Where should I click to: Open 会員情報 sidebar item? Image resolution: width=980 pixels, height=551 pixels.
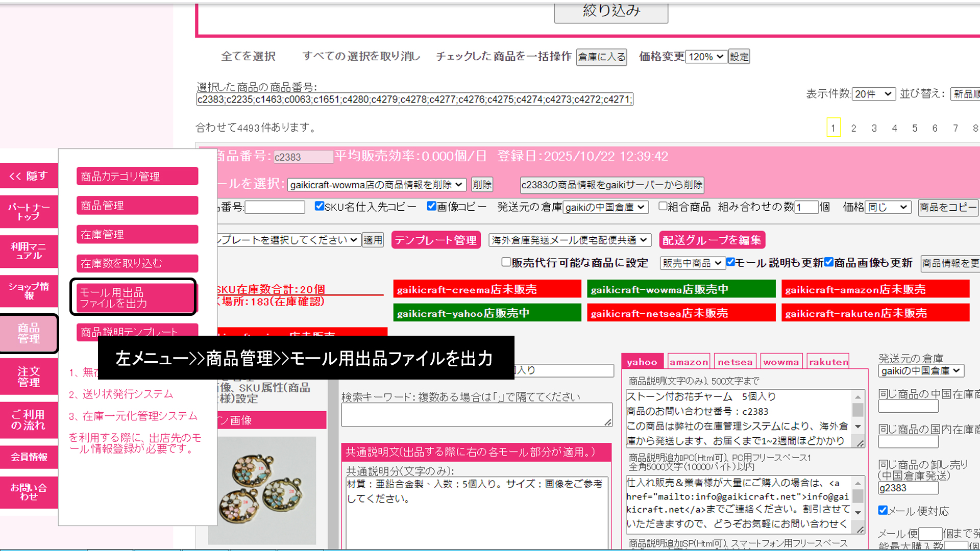click(29, 457)
